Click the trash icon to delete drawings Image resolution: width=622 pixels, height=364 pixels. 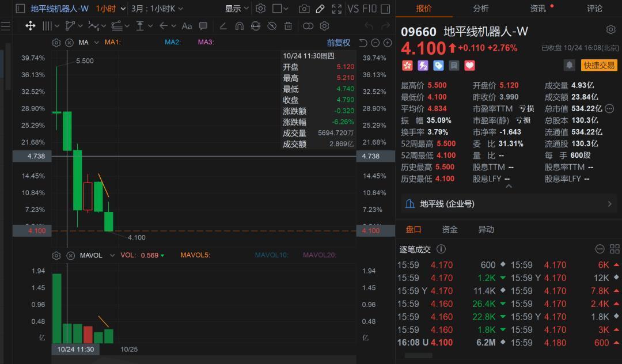coord(288,26)
